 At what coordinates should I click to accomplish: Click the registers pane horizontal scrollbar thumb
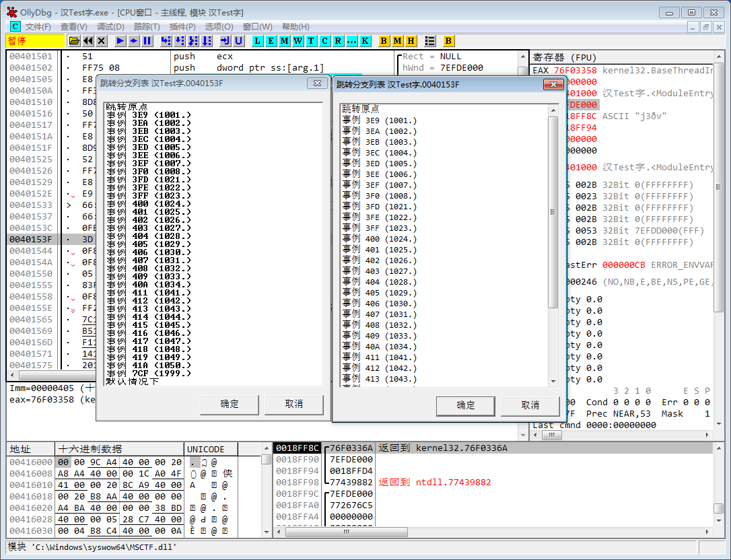click(x=551, y=435)
